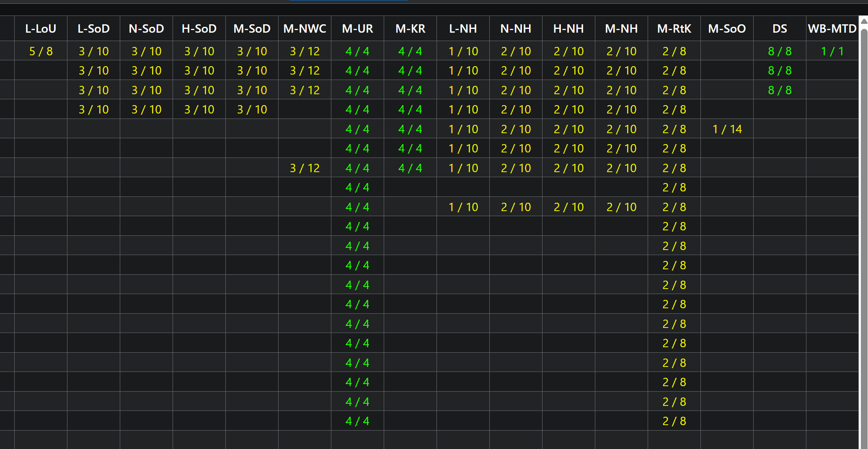Select the 5 / 8 cell under L-LoU
This screenshot has height=449, width=868.
pyautogui.click(x=41, y=51)
